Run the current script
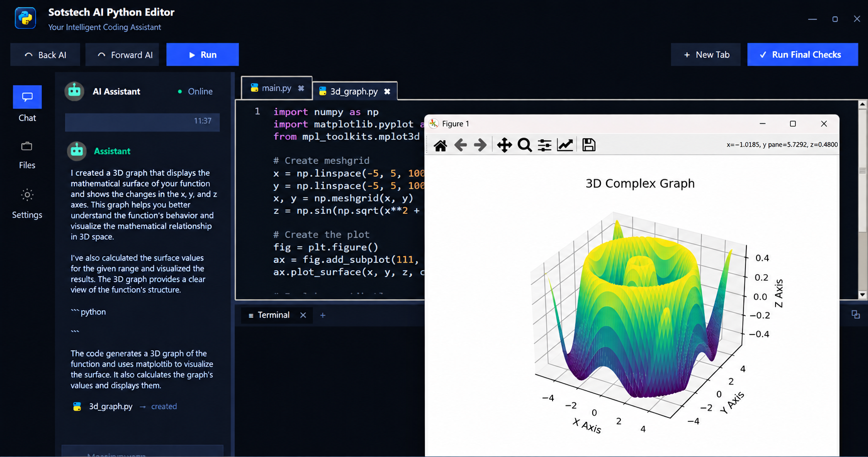This screenshot has height=457, width=868. click(202, 55)
